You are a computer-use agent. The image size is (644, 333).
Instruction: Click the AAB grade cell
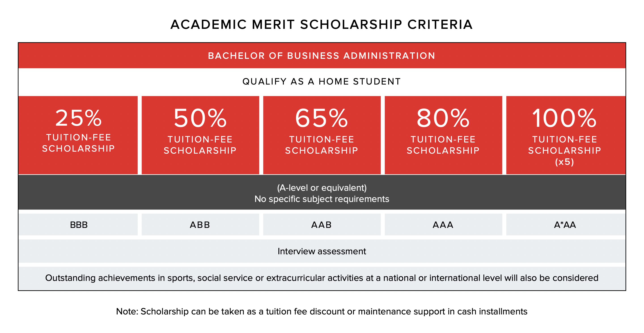[x=322, y=225]
